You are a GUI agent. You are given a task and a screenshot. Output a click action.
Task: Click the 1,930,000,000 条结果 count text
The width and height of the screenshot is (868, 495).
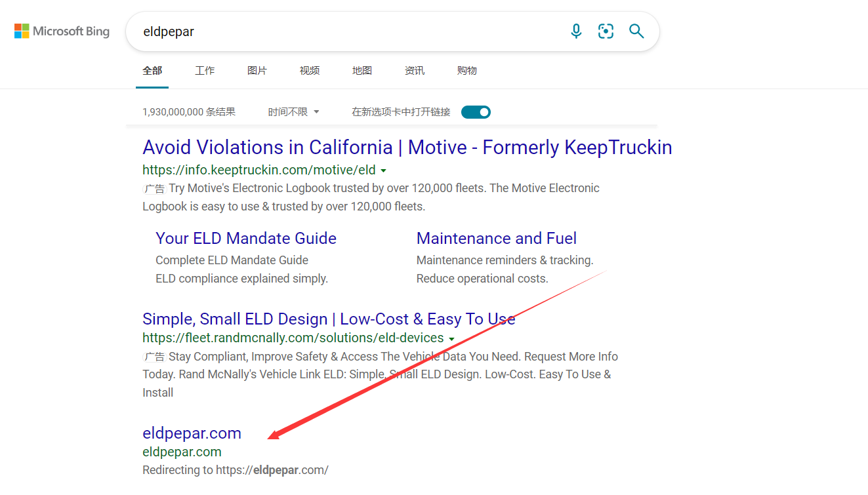(189, 112)
